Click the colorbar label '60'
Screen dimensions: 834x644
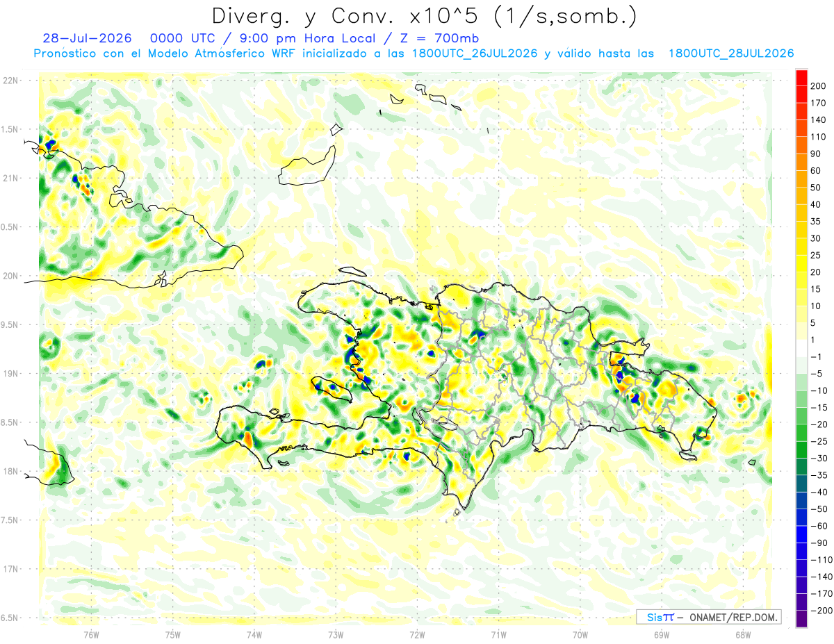coord(817,171)
